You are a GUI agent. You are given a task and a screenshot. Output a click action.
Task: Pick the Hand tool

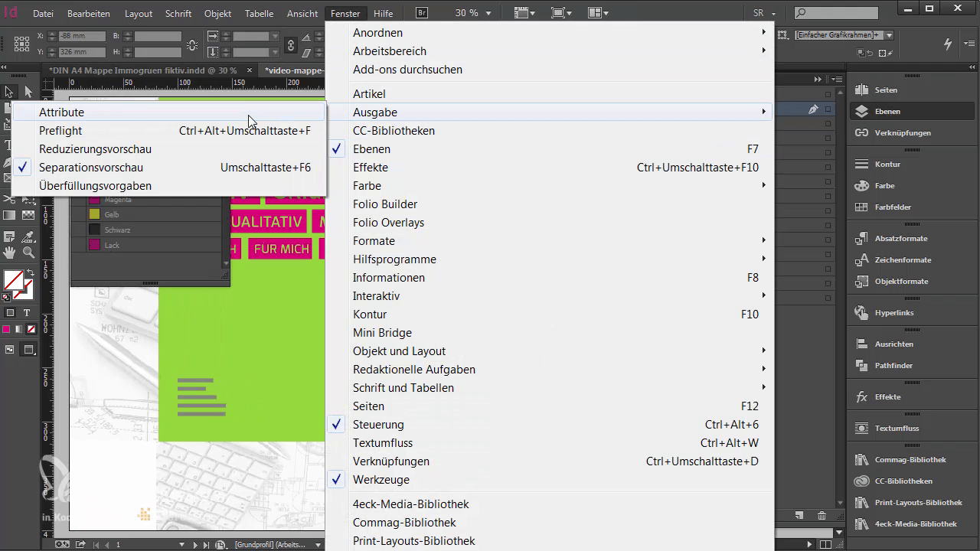click(9, 252)
